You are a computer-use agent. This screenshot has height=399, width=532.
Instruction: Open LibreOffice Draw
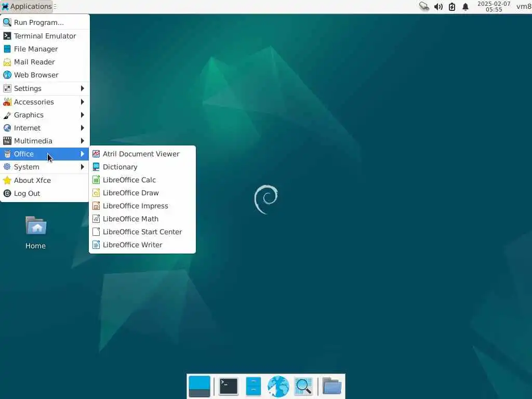[142, 193]
